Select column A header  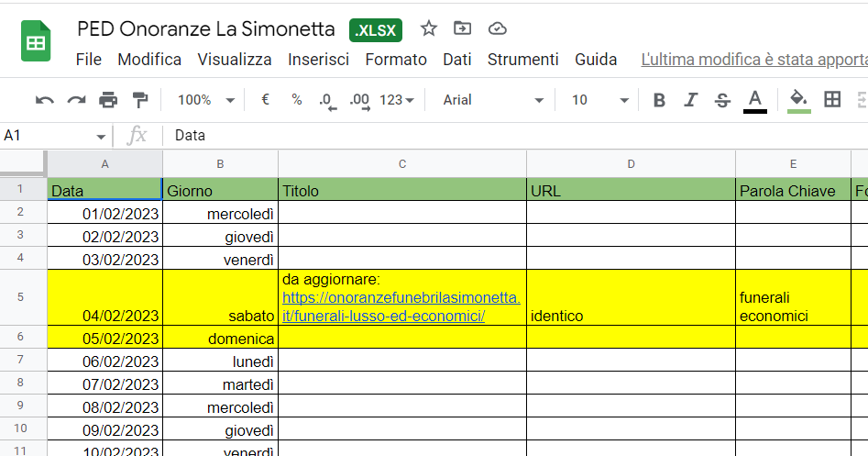(104, 164)
